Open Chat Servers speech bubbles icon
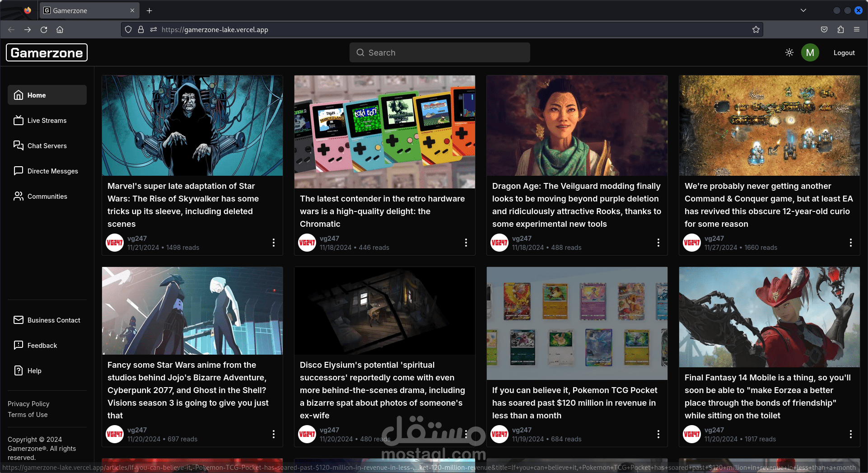This screenshot has width=868, height=473. [19, 145]
